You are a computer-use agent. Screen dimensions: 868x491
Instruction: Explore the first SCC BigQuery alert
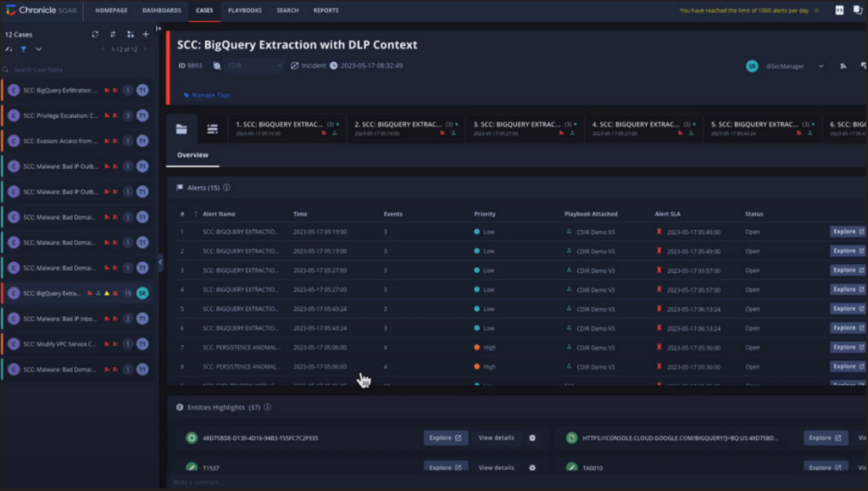(x=846, y=232)
